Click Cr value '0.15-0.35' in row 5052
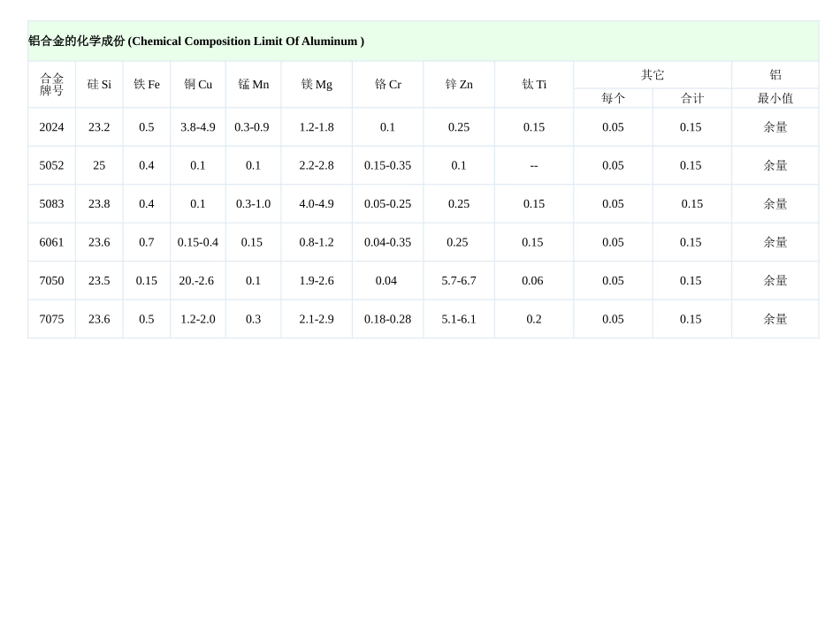This screenshot has height=630, width=840. [388, 166]
